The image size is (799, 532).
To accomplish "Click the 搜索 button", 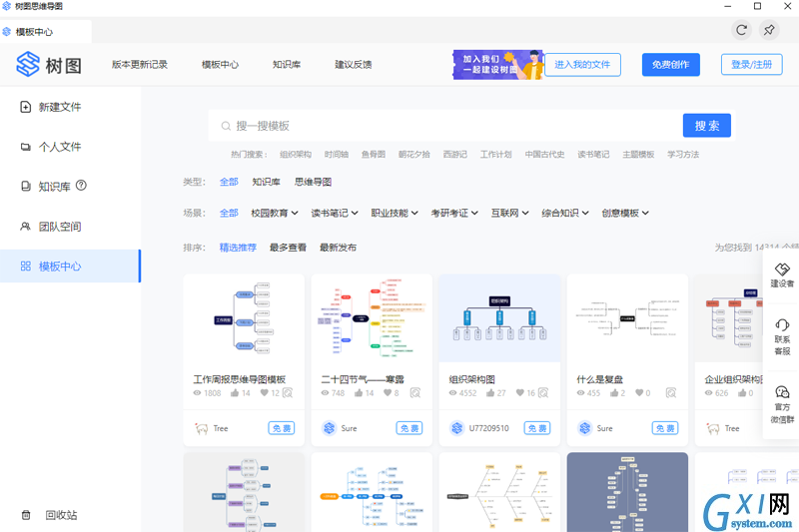I will coord(707,125).
